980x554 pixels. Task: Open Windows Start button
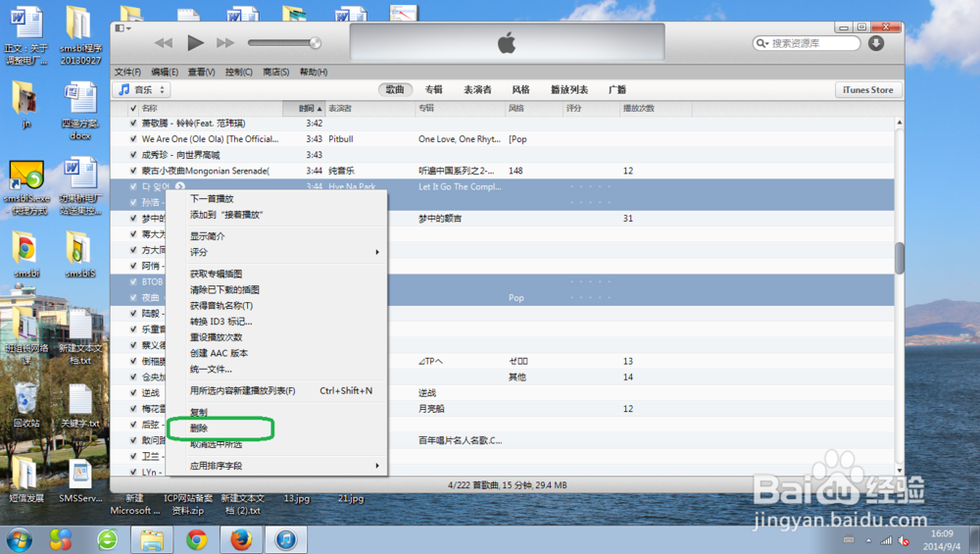pyautogui.click(x=19, y=539)
